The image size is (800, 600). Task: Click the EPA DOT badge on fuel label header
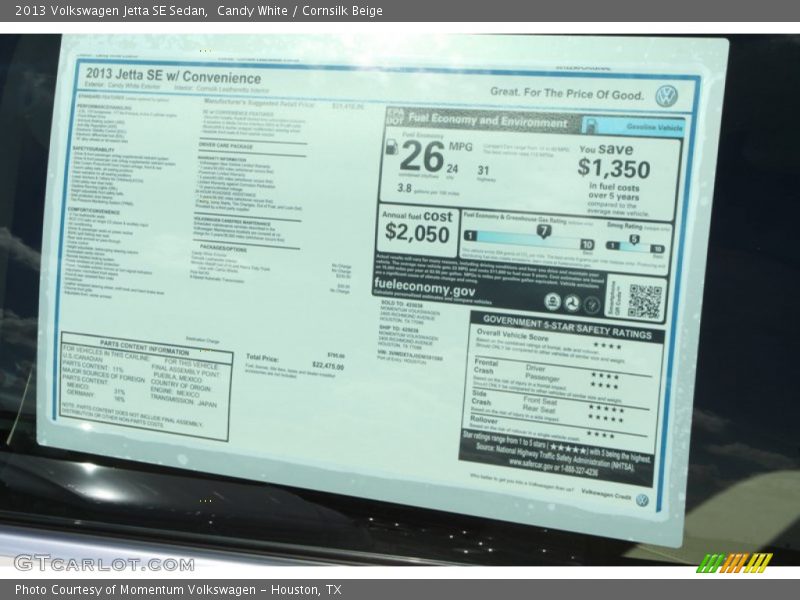(395, 116)
